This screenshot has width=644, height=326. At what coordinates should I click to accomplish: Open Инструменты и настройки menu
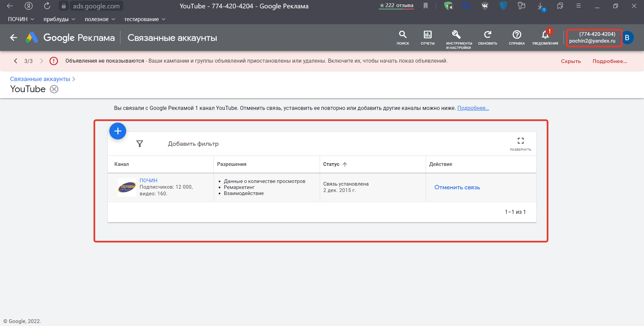click(x=459, y=40)
